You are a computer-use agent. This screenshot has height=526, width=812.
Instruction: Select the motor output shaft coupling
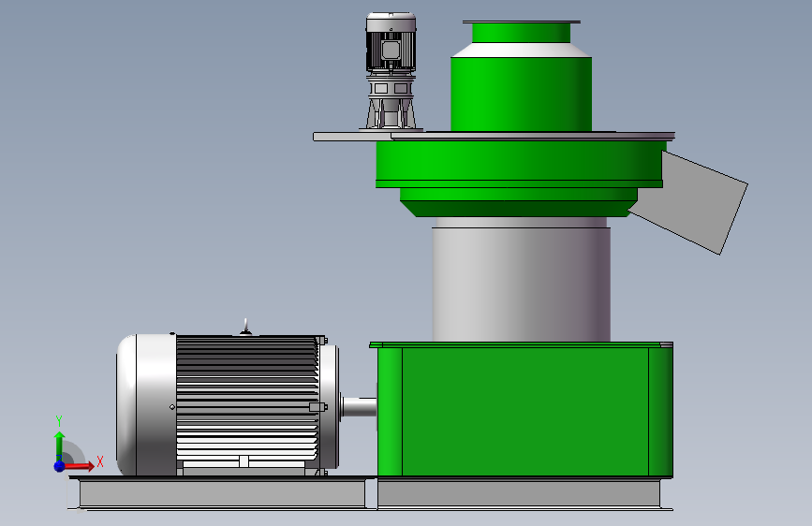tap(359, 407)
